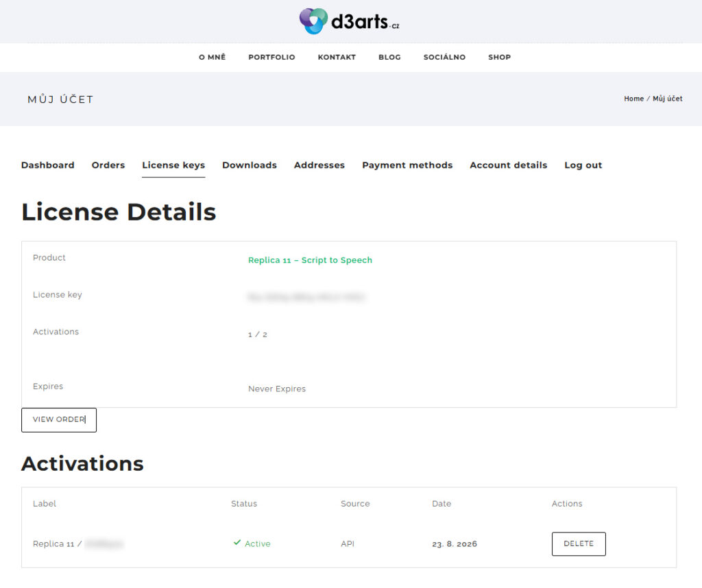Viewport: 702px width, 588px height.
Task: Click the green Active checkmark icon
Action: 237,543
